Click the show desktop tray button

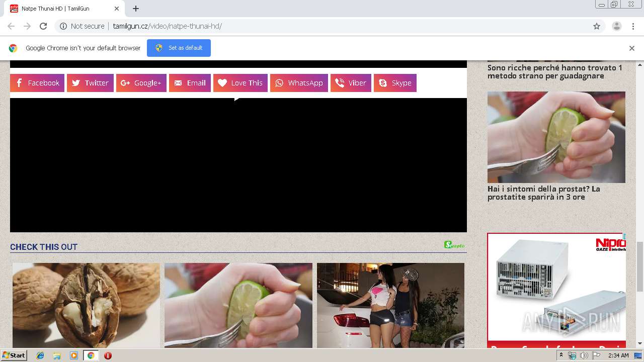coord(638,355)
